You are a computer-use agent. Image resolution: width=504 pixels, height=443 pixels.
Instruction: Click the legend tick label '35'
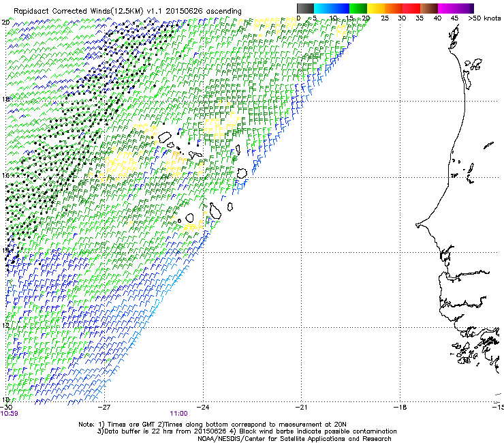[420, 18]
